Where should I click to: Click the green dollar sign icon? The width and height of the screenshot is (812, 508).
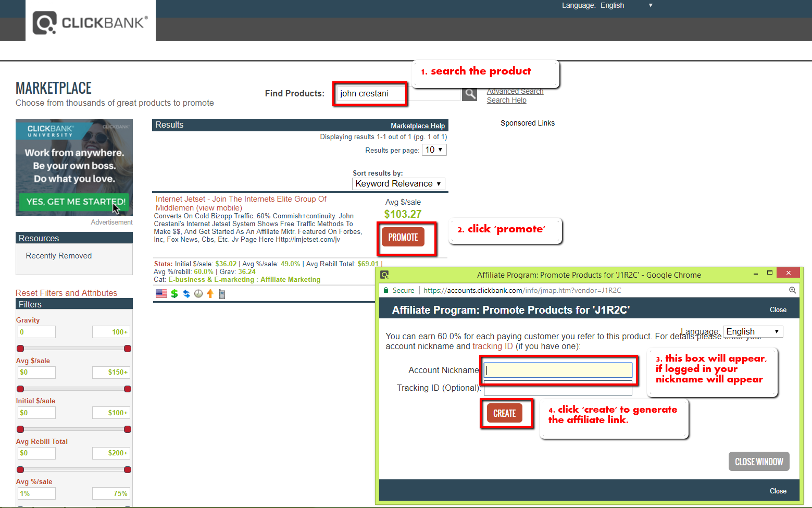point(174,294)
